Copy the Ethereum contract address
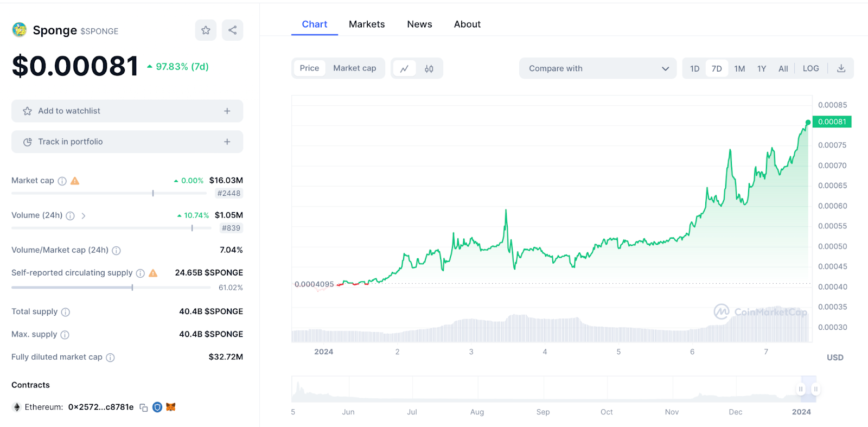 (x=144, y=407)
